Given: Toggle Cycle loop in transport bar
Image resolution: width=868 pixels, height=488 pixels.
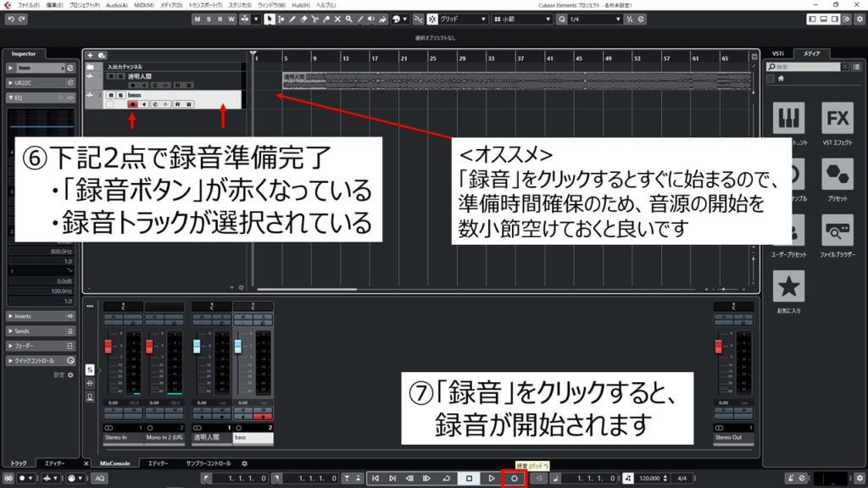Looking at the screenshot, I should [446, 479].
